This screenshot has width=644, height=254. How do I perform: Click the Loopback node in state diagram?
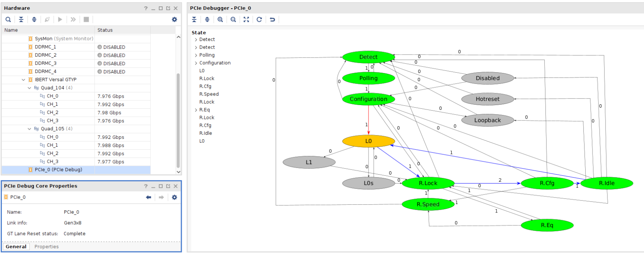[487, 120]
